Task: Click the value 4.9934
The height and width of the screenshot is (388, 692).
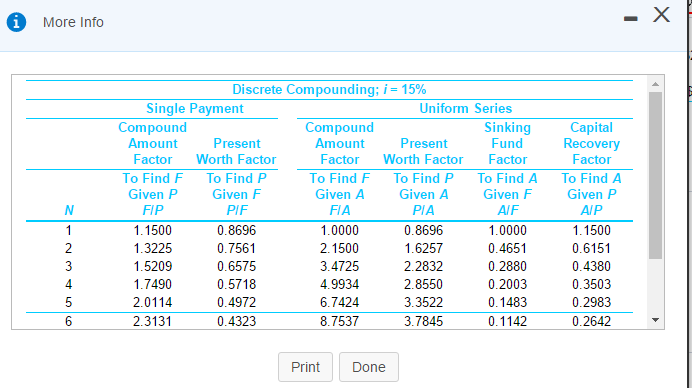Action: 339,285
